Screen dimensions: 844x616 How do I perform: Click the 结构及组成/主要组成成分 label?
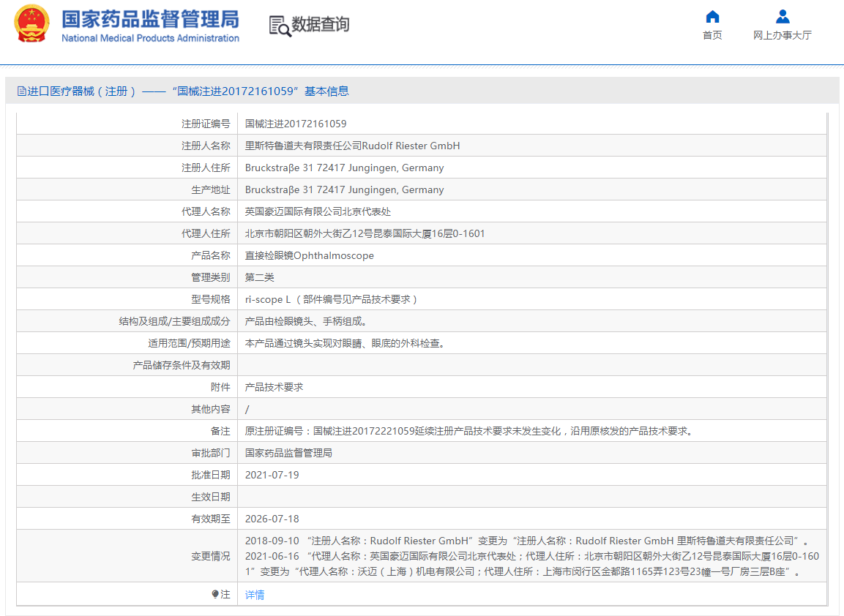click(x=174, y=322)
